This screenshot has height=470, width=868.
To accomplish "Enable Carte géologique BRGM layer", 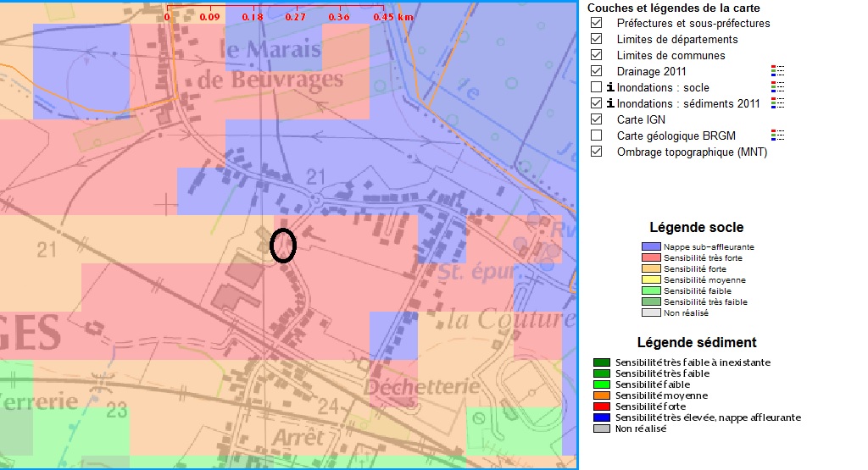I will (596, 135).
